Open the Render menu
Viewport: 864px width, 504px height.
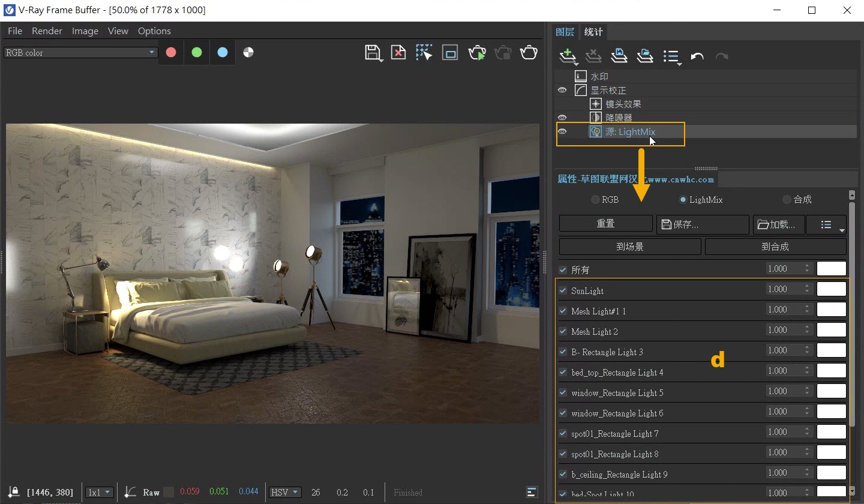[x=47, y=31]
